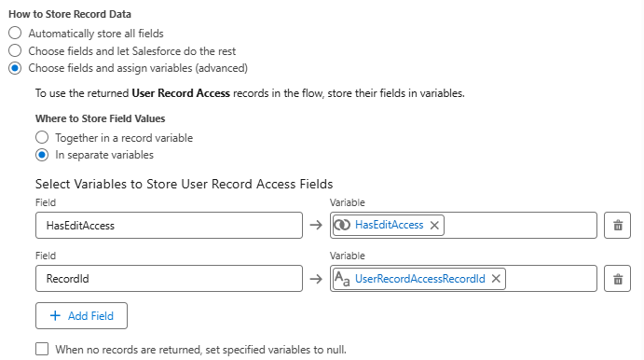This screenshot has width=644, height=360.
Task: Select Choose fields and let Salesforce do the rest
Action: [15, 50]
